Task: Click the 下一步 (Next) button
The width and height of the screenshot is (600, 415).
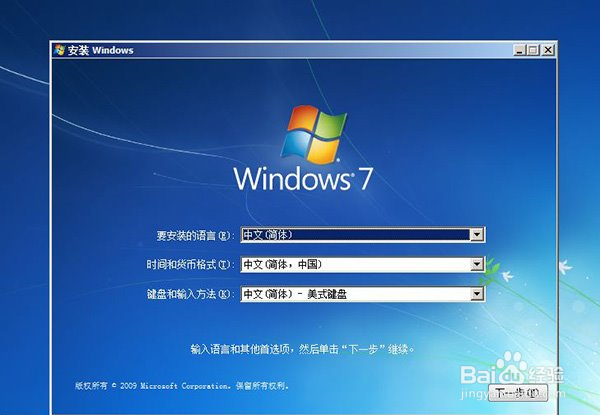Action: click(518, 393)
